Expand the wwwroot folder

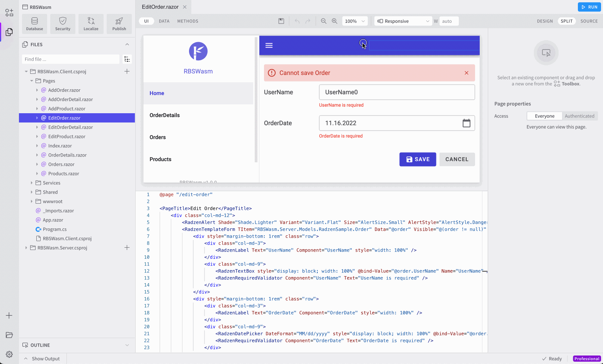click(32, 201)
